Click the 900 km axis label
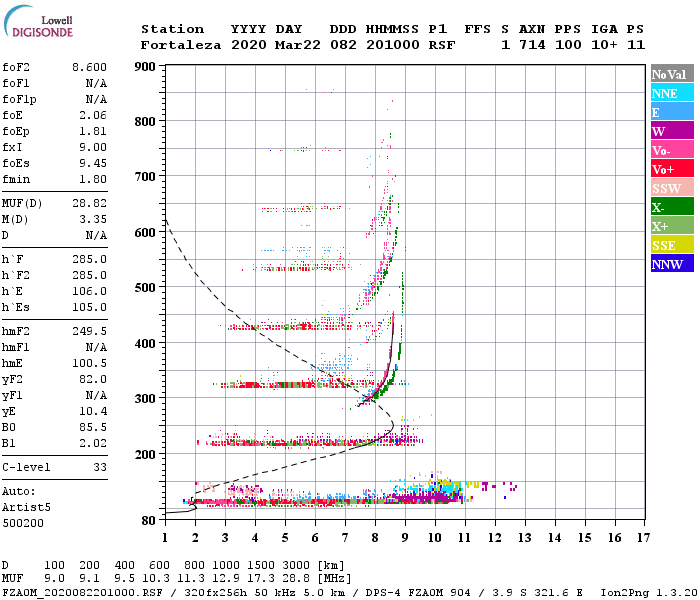 point(145,67)
